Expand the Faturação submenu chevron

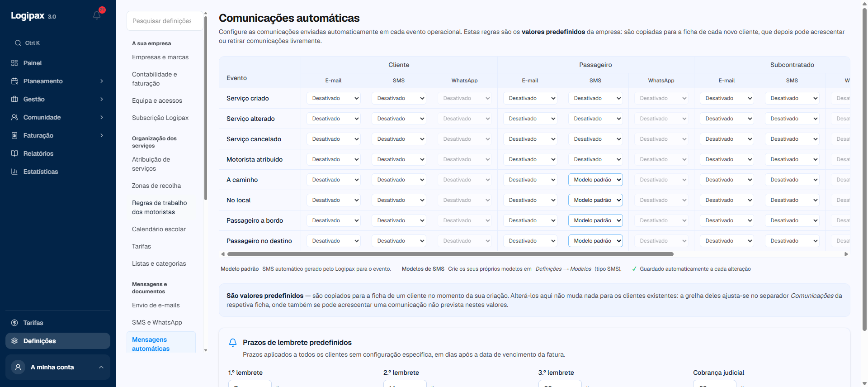point(101,135)
